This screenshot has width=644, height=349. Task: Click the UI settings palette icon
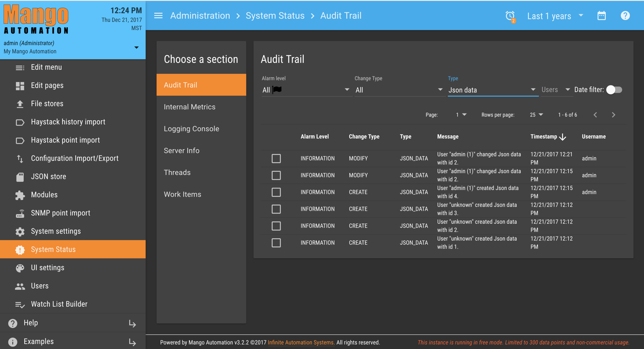pyautogui.click(x=20, y=268)
